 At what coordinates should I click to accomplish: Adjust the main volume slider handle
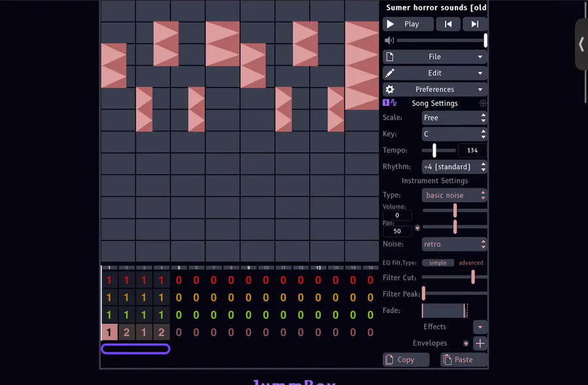tap(485, 41)
